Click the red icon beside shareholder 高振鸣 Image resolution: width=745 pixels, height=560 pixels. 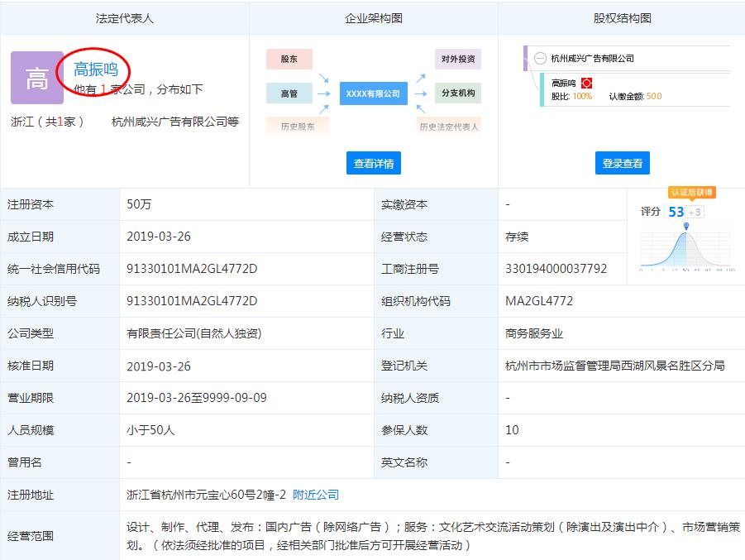click(586, 83)
